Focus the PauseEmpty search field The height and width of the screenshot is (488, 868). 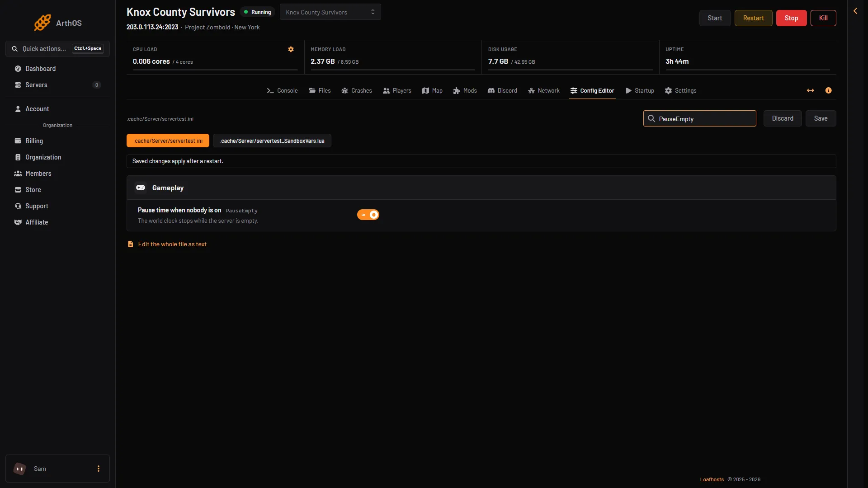tap(699, 118)
